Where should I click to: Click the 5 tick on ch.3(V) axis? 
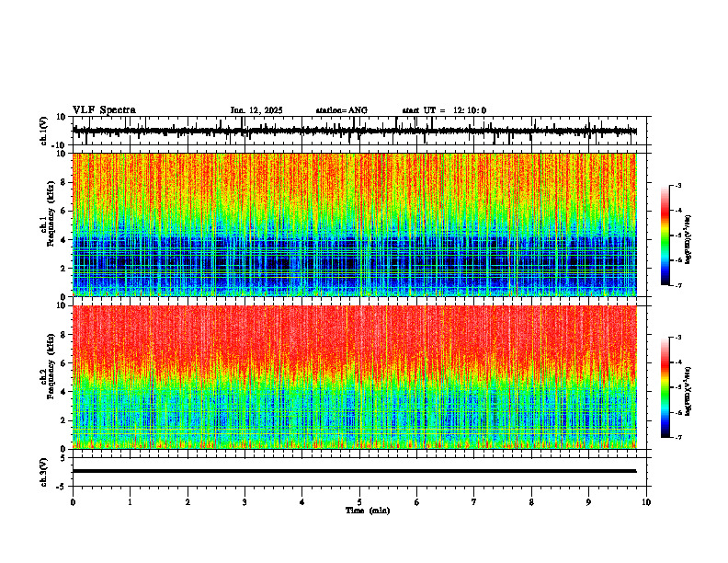tap(63, 458)
